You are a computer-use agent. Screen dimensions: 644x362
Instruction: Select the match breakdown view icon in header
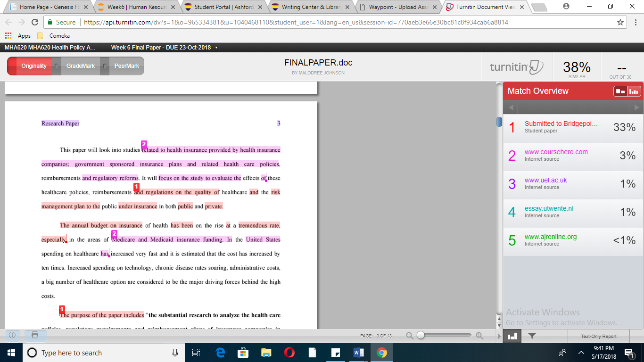620,91
